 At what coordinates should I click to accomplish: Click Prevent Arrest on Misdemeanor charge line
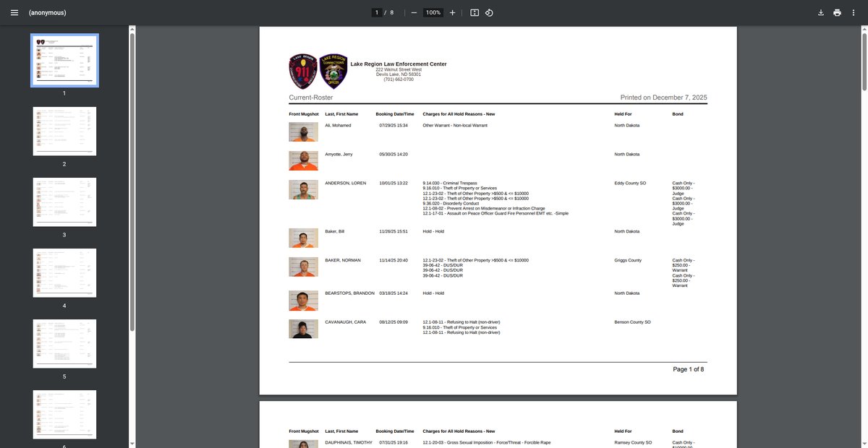click(484, 208)
